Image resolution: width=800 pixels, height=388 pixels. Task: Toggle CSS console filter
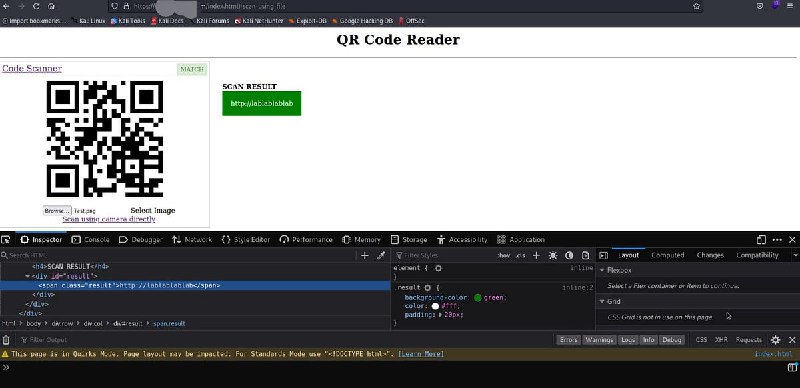702,340
